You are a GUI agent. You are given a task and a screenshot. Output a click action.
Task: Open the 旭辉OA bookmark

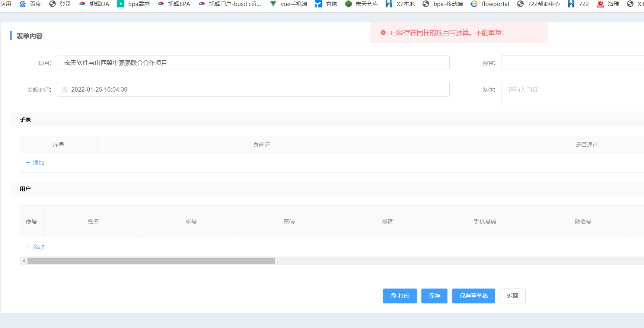pyautogui.click(x=94, y=4)
